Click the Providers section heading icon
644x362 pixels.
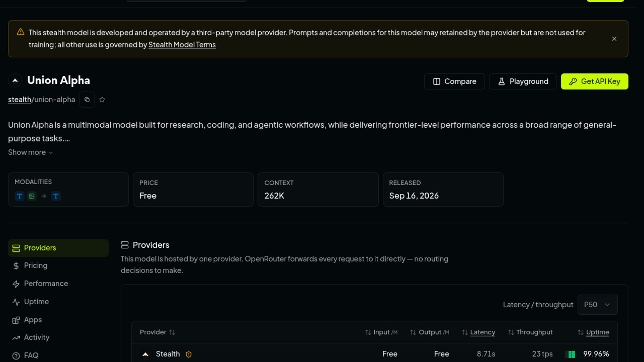coord(125,245)
